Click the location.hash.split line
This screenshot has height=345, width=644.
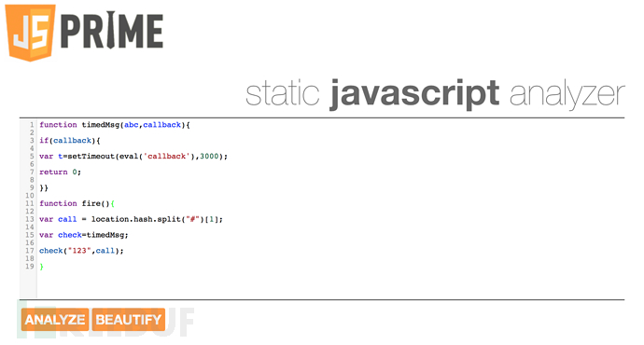coord(131,219)
